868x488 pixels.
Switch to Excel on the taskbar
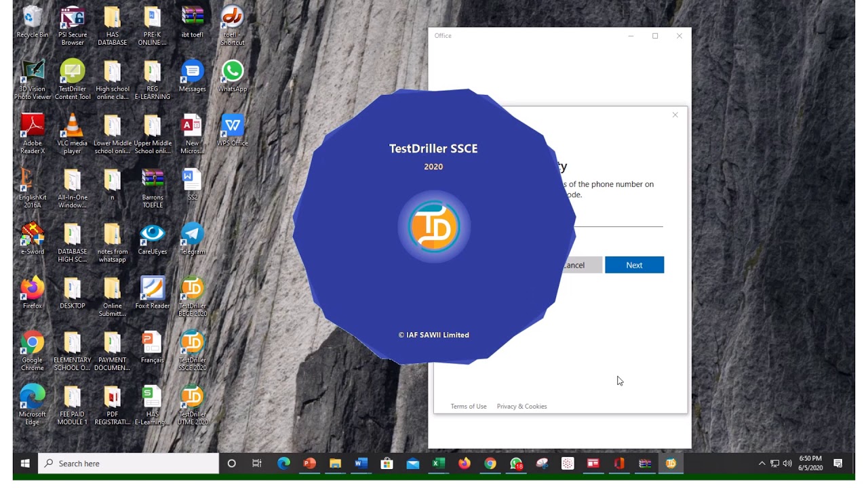(438, 464)
